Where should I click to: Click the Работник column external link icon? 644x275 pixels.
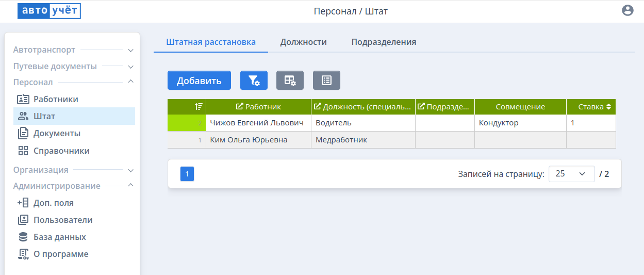[x=239, y=107]
